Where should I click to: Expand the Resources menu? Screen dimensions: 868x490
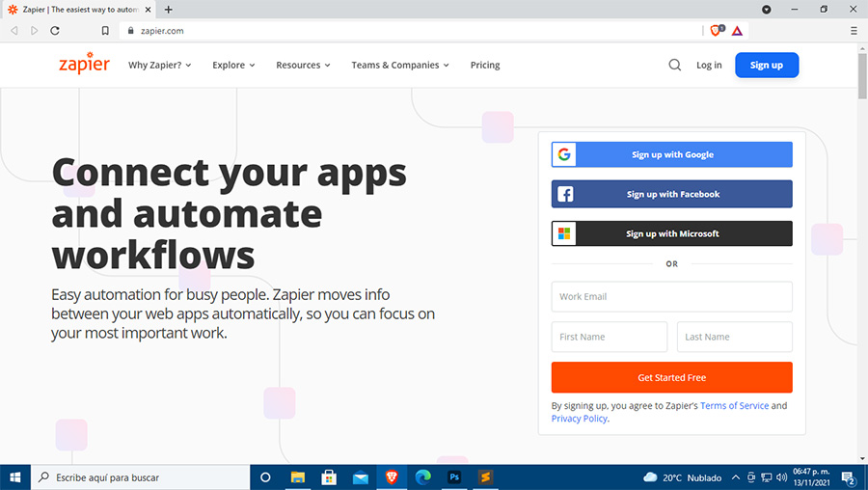(x=303, y=65)
